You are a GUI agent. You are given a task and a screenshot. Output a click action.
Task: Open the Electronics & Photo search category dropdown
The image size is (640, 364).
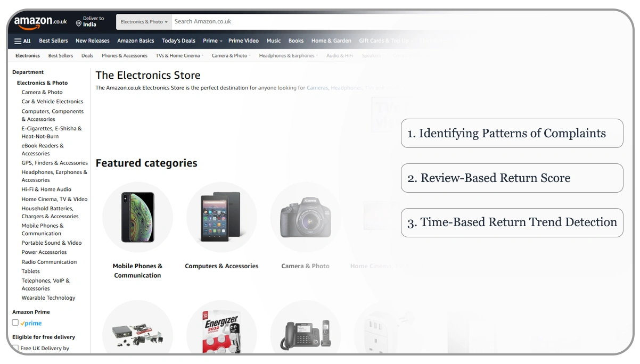coord(143,22)
